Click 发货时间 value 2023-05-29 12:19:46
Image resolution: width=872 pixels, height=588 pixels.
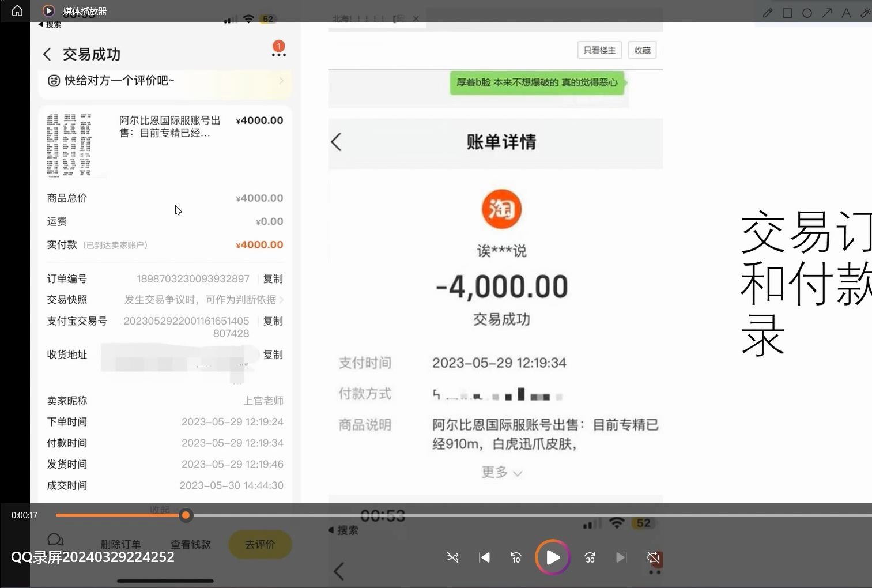click(232, 464)
